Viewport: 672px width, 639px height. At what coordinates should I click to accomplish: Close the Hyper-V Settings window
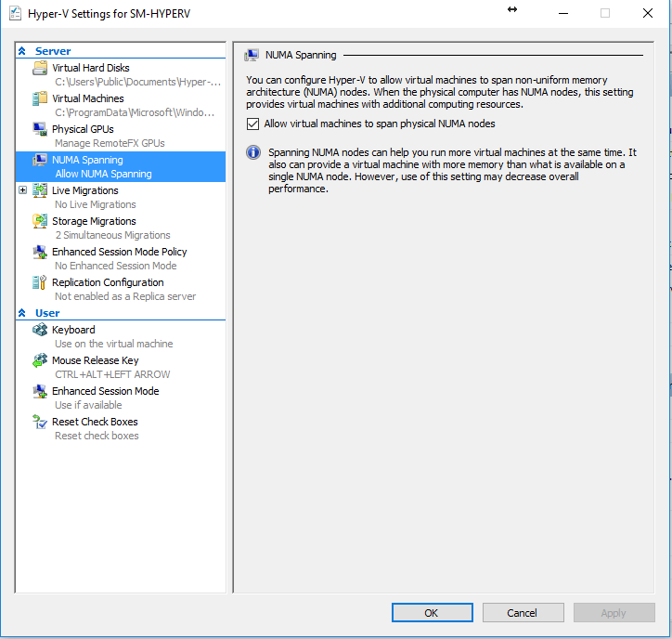648,13
